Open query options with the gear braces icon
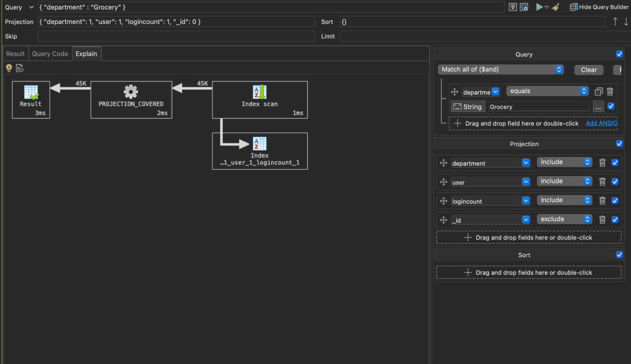 click(524, 7)
